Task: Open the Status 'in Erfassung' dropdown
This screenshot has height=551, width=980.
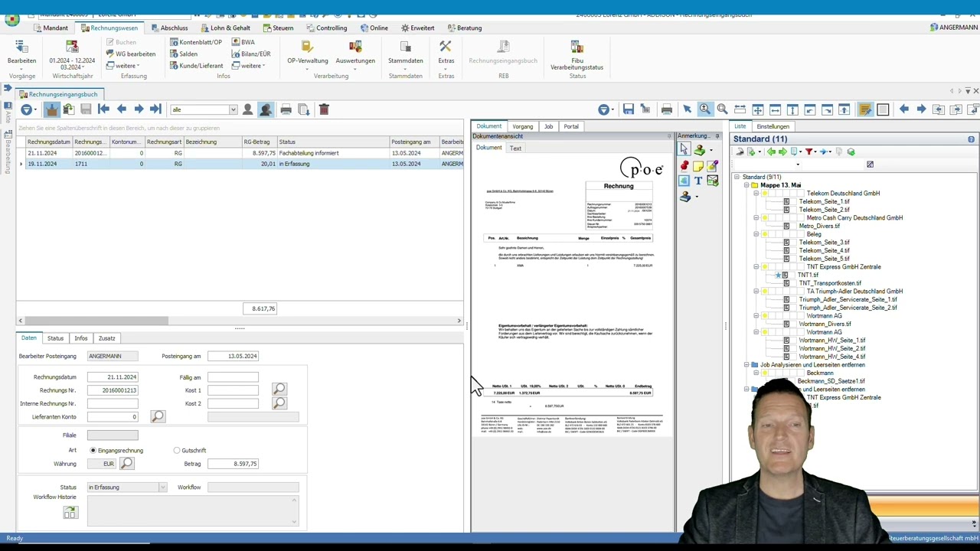Action: point(162,487)
